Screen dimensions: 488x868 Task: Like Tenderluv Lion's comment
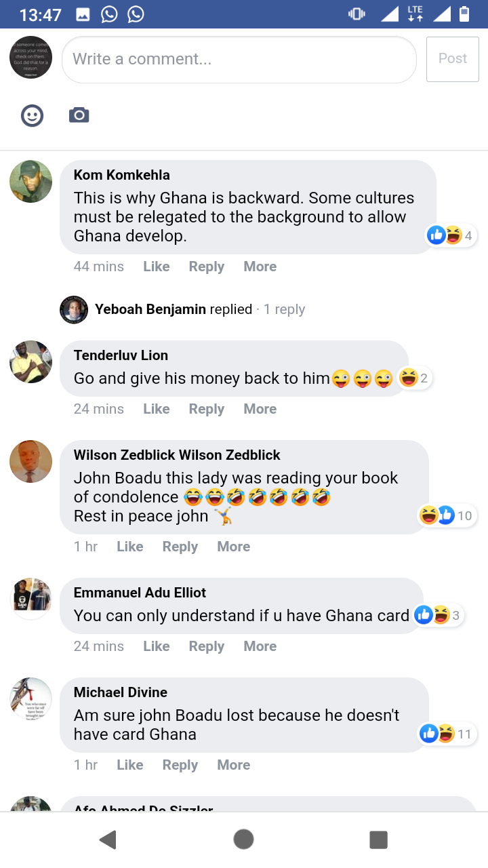pyautogui.click(x=157, y=409)
